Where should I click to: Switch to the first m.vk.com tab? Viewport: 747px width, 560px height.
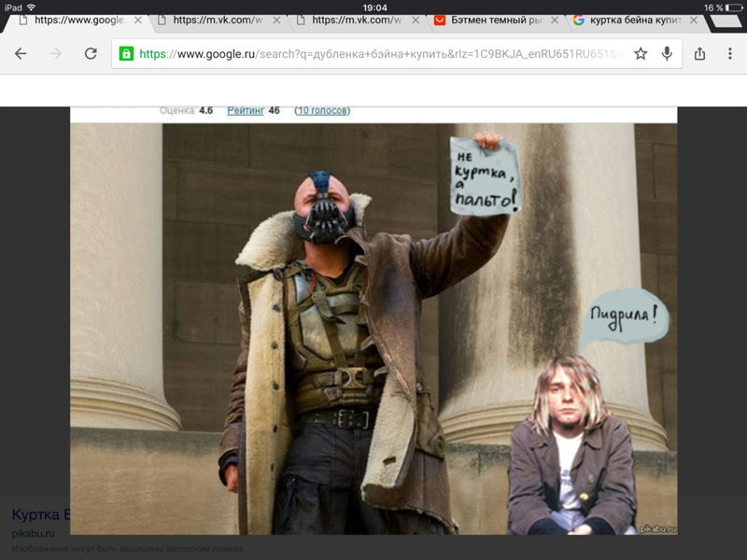(x=217, y=20)
